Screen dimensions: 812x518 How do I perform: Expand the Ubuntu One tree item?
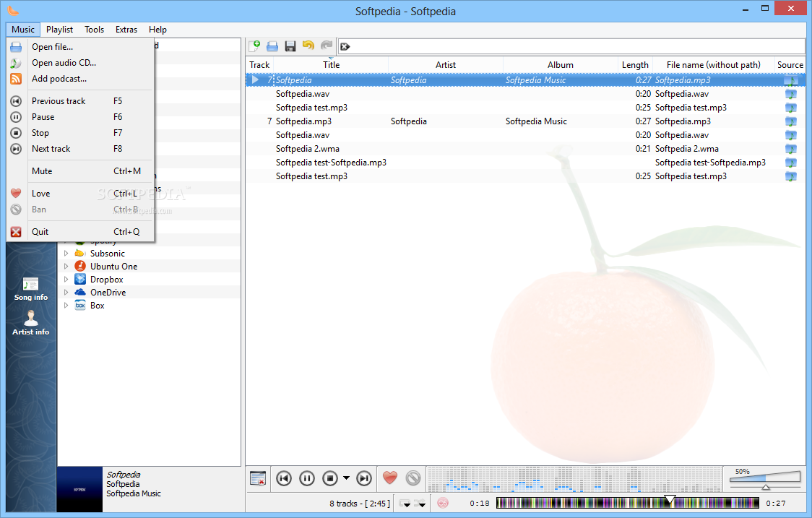pos(66,267)
